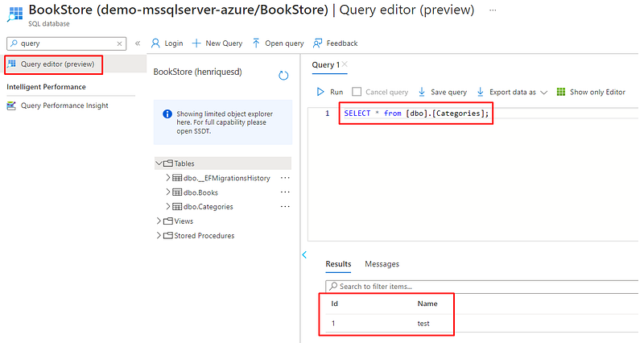
Task: Run the current query
Action: (330, 92)
